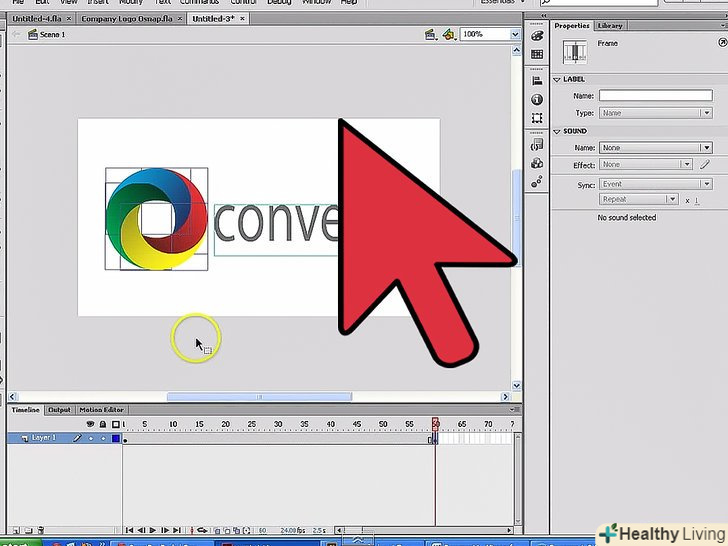Screen dimensions: 728x546
Task: Toggle Onion Skin Outlines
Action: (227, 531)
